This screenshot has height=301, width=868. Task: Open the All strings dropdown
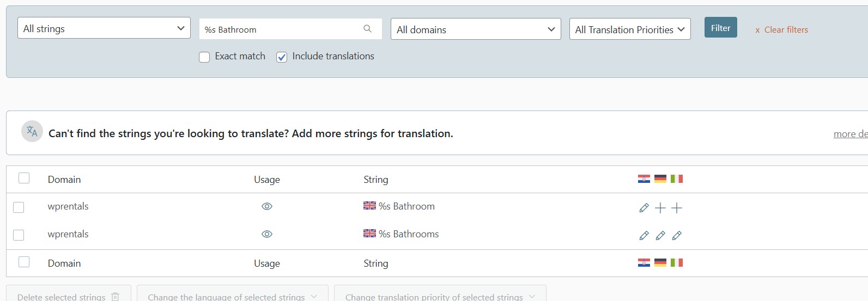click(x=104, y=28)
